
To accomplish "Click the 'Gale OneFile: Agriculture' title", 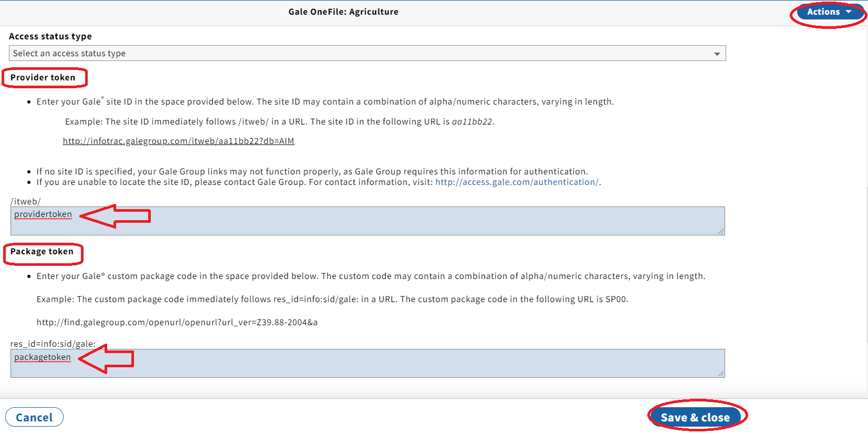I will pos(344,12).
